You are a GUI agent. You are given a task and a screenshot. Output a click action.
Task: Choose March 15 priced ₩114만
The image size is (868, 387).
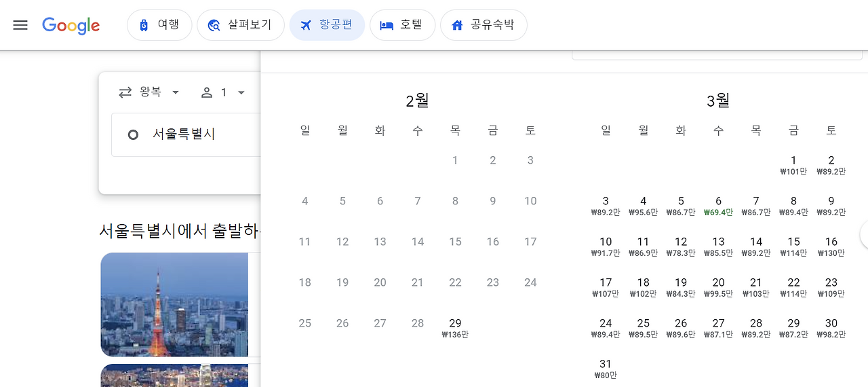click(x=793, y=246)
